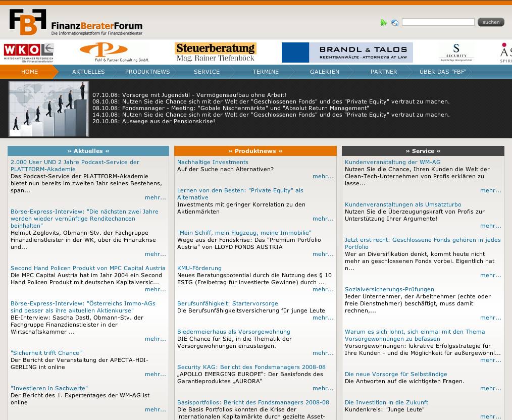Click the search text field

click(x=438, y=22)
